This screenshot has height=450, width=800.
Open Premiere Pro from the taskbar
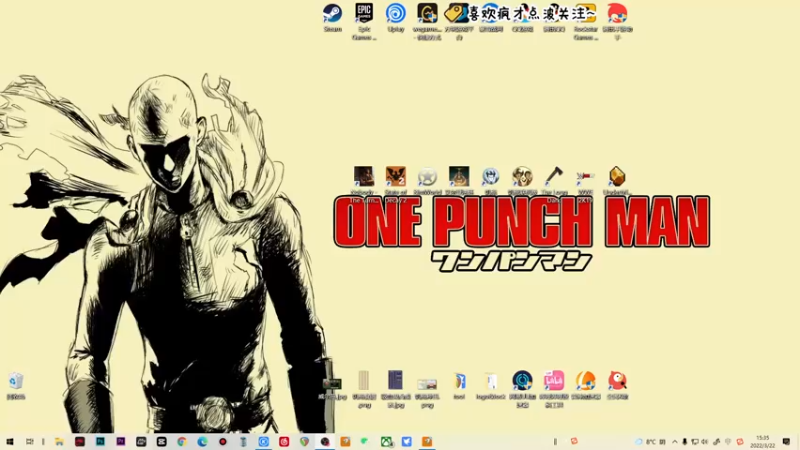(x=120, y=441)
